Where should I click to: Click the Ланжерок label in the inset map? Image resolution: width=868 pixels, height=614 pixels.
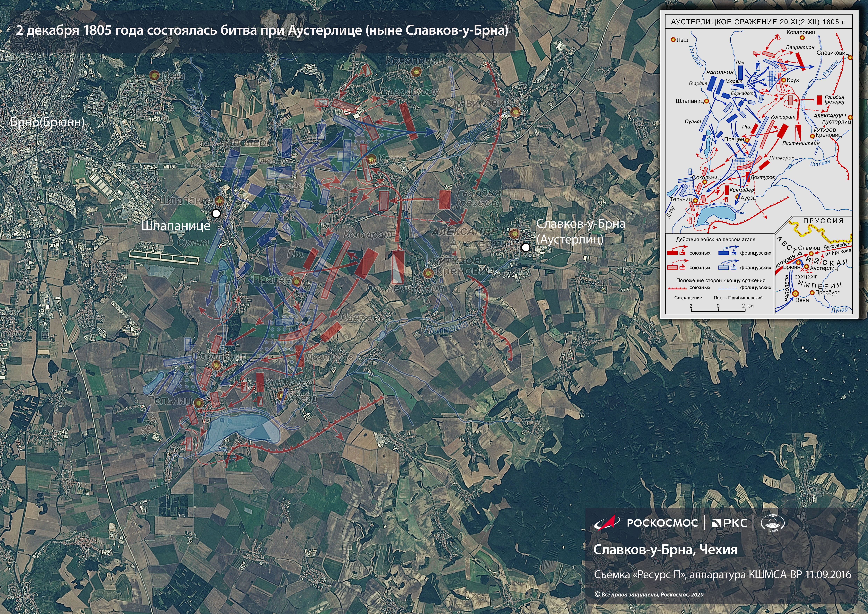781,158
